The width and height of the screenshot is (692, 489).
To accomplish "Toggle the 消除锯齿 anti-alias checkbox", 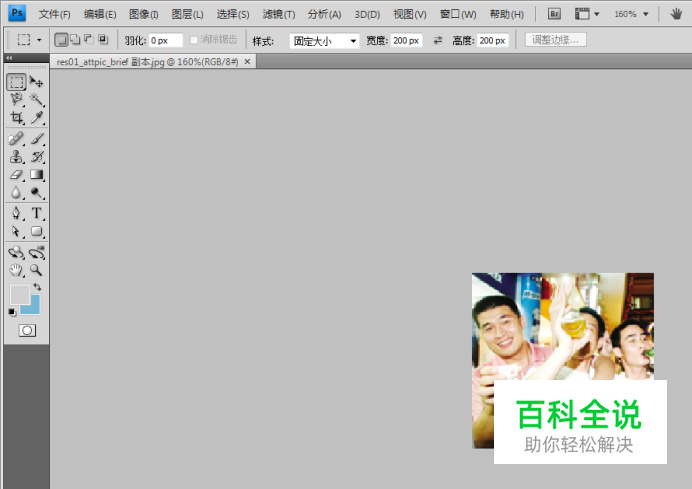I will tap(193, 40).
